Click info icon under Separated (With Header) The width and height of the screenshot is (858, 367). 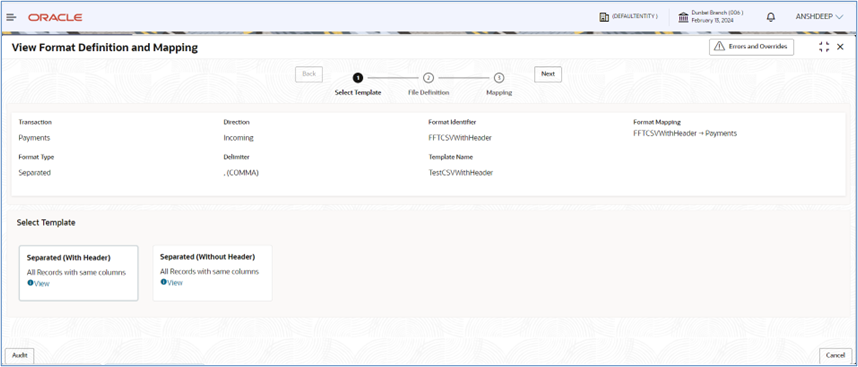tap(30, 283)
